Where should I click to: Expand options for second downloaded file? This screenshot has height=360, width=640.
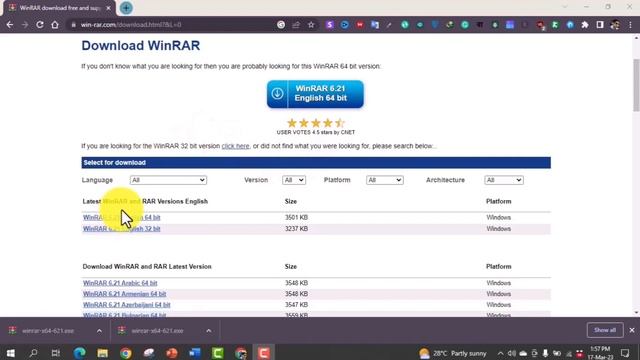click(209, 331)
